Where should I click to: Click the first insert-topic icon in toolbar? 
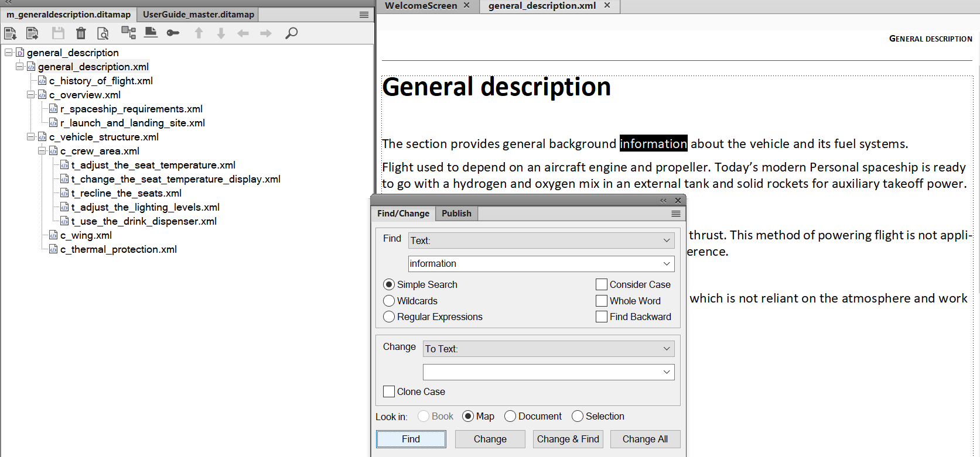(x=11, y=33)
